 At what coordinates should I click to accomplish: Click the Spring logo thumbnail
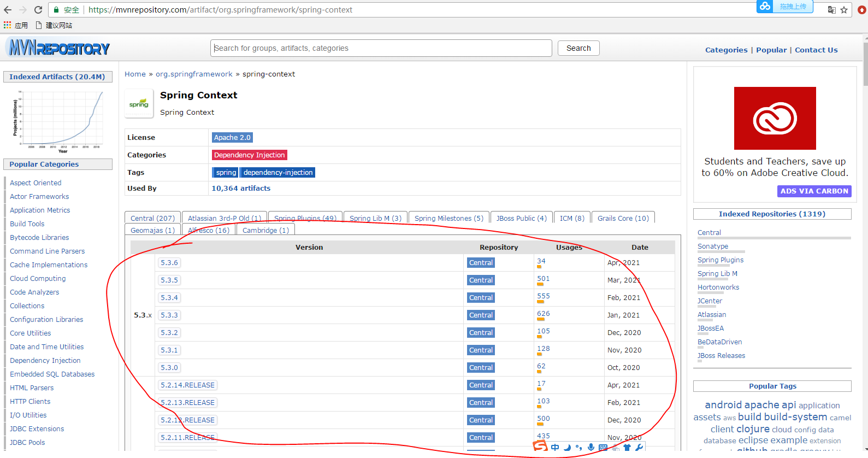(x=139, y=104)
